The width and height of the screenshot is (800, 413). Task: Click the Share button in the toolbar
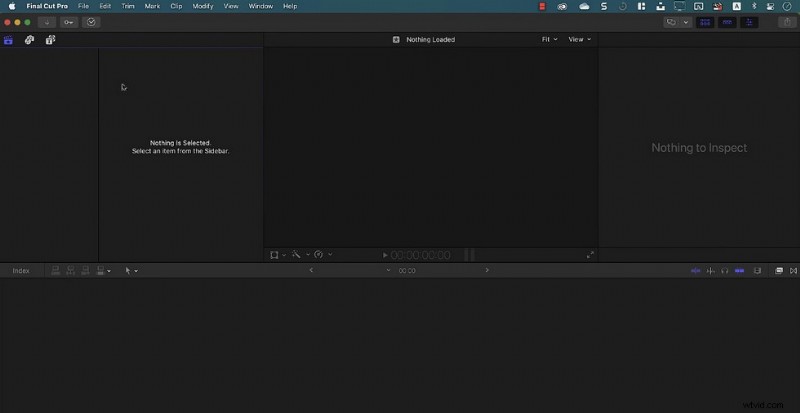[x=786, y=22]
